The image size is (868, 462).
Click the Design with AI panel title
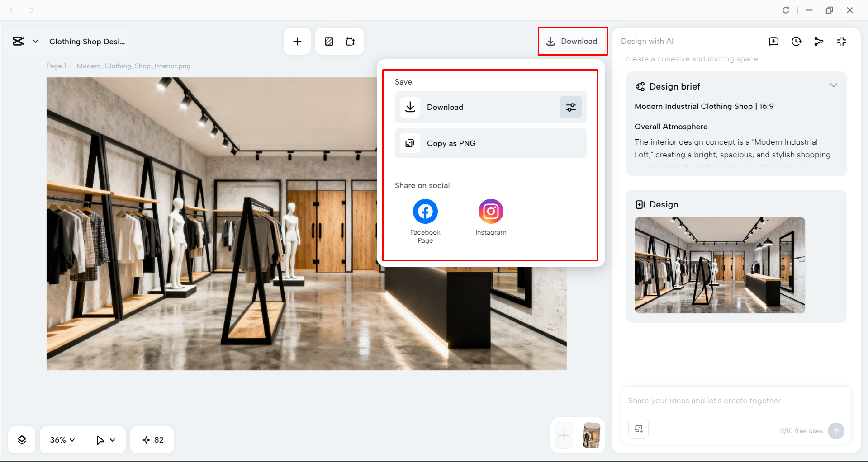(x=647, y=41)
